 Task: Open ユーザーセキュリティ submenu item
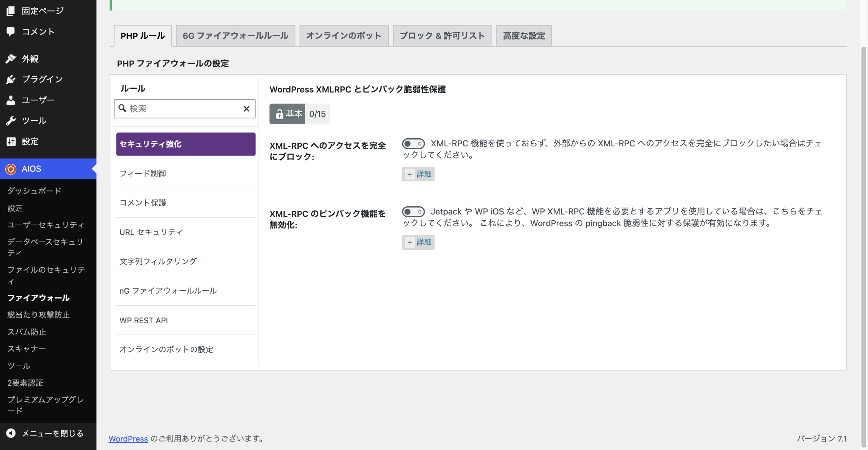[46, 225]
